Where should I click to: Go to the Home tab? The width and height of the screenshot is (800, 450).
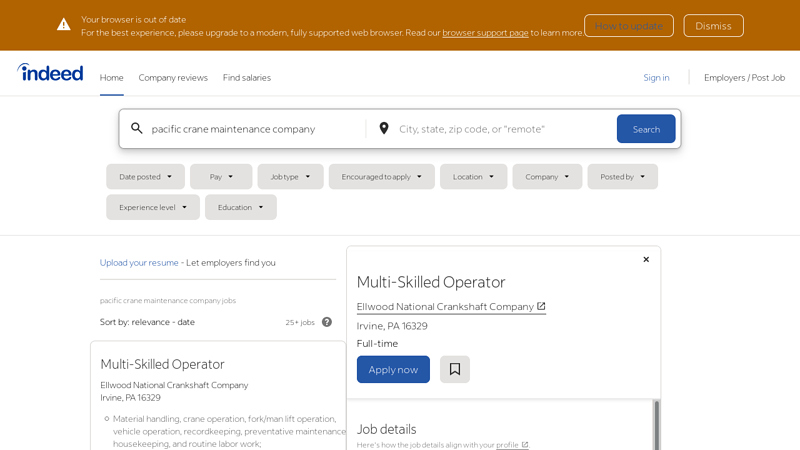point(111,78)
